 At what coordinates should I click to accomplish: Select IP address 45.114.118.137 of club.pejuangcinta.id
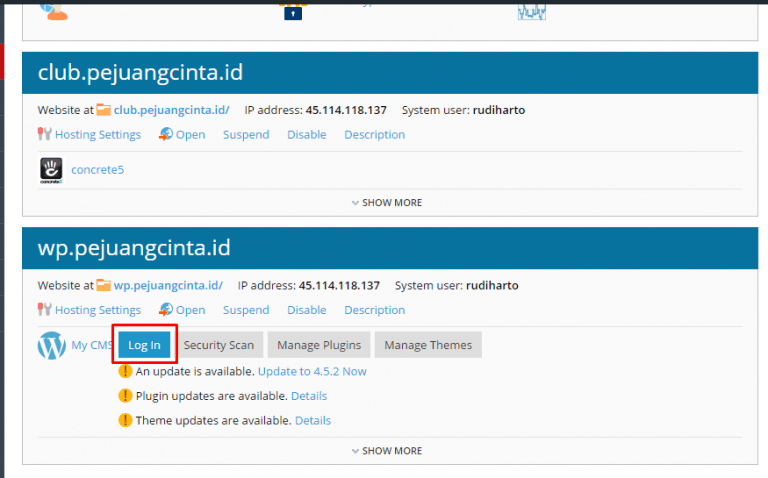(346, 110)
